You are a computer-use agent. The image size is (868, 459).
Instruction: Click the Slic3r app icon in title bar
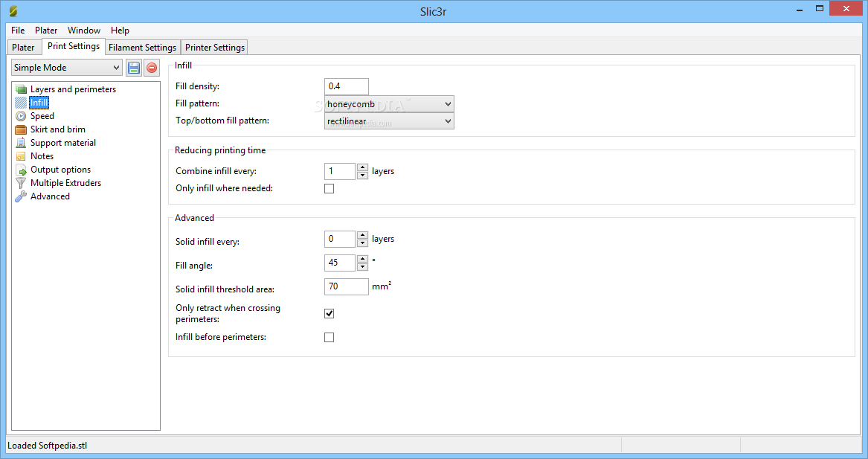(13, 11)
